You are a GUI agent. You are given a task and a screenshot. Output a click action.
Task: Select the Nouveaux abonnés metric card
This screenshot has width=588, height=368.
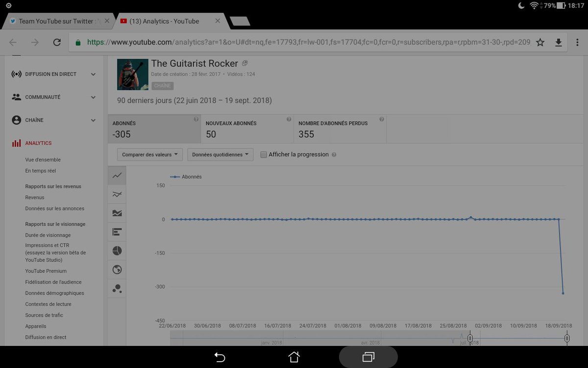pos(247,129)
